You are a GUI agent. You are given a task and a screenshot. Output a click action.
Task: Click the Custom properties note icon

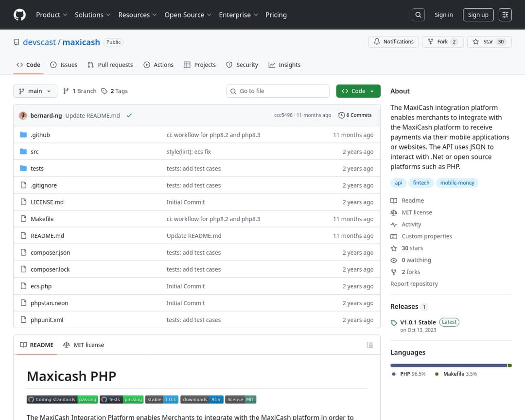pos(394,236)
